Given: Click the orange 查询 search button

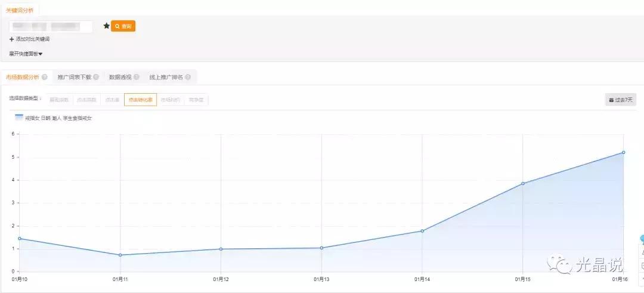Looking at the screenshot, I should (x=123, y=26).
